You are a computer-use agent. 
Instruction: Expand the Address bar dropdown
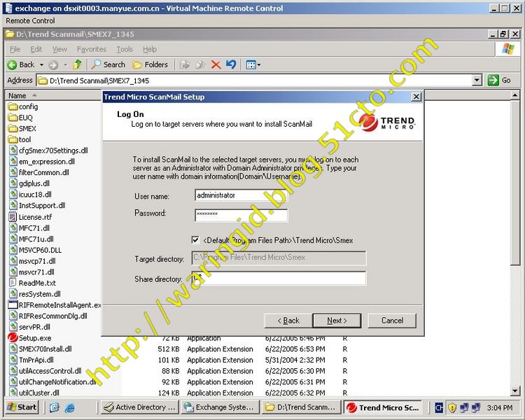coord(477,80)
